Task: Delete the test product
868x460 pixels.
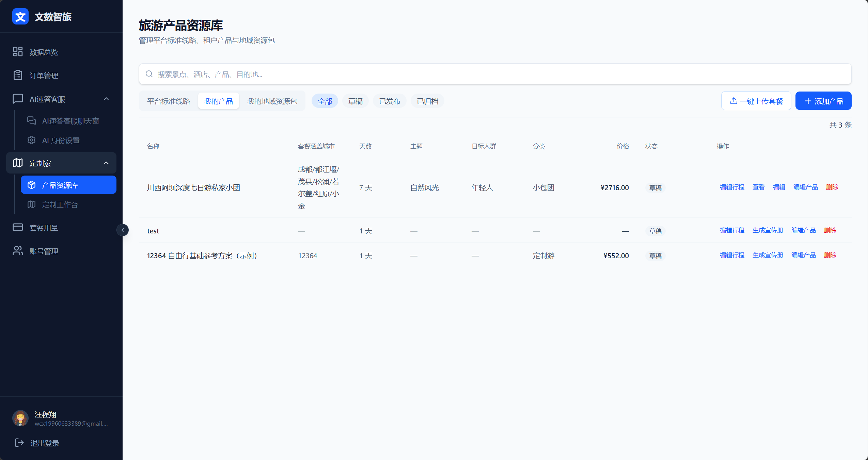Action: point(830,230)
